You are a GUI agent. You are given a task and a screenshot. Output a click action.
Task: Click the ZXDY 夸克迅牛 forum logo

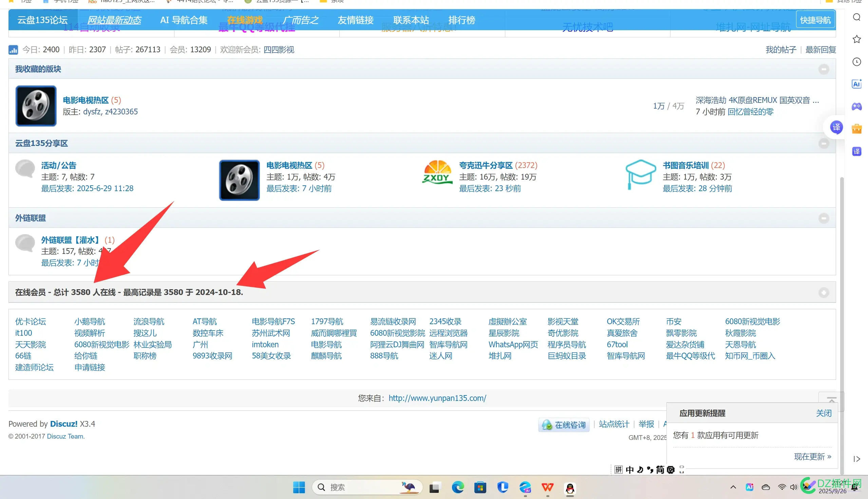point(437,172)
